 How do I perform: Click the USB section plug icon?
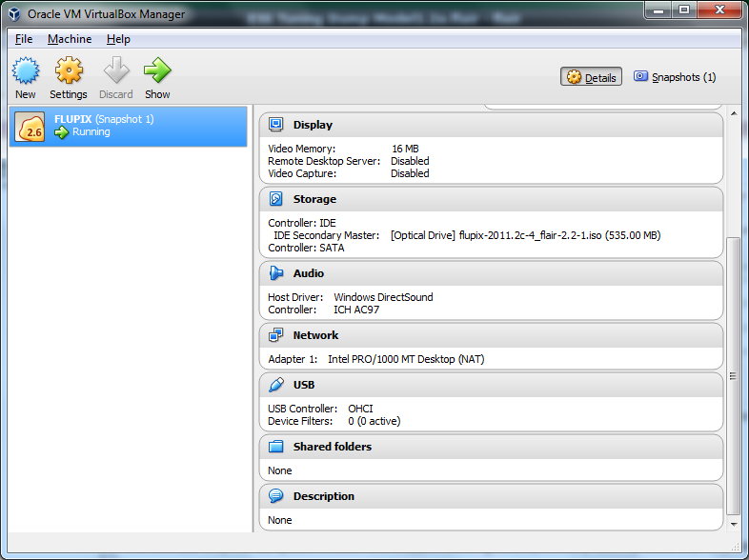[275, 385]
